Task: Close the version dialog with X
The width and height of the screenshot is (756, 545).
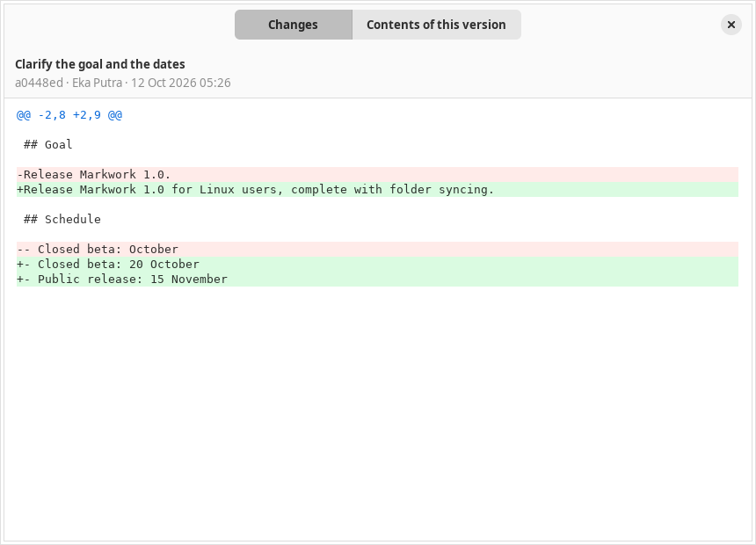Action: 731,25
